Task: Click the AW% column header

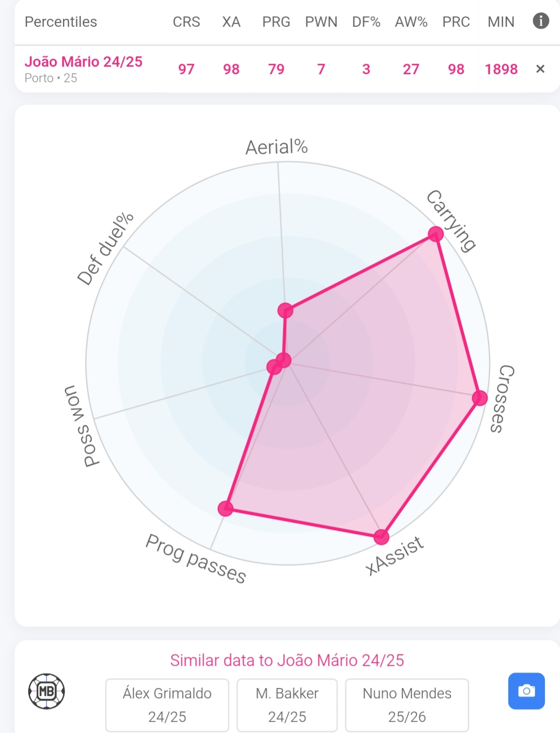Action: [411, 22]
